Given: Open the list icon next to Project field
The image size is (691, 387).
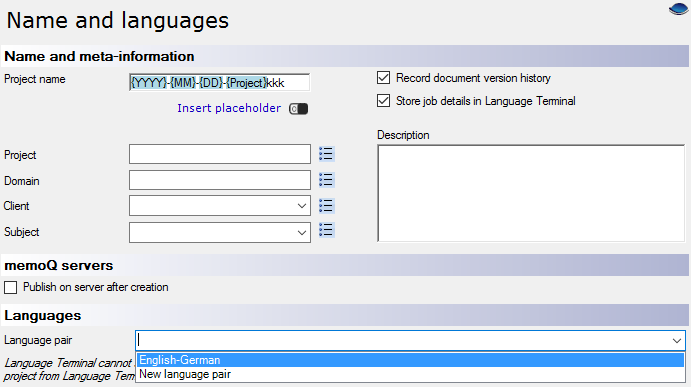Looking at the screenshot, I should click(x=326, y=154).
